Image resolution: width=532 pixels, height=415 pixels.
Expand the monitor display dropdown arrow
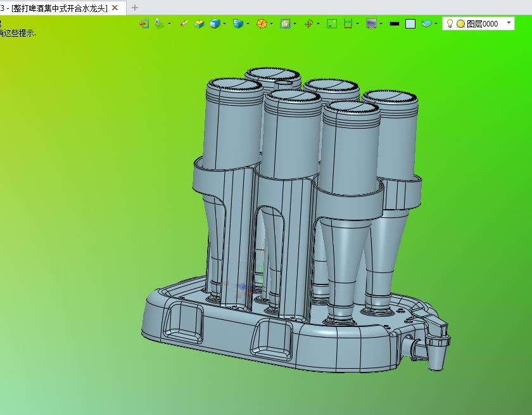(381, 23)
